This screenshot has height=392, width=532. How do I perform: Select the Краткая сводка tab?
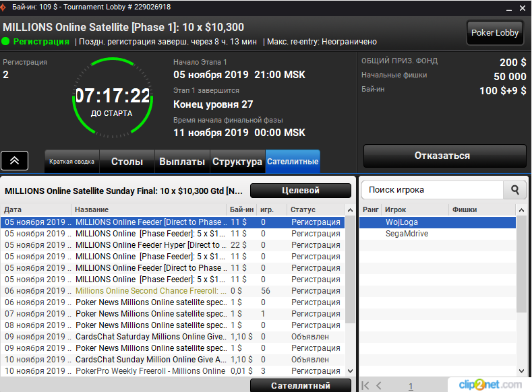point(72,162)
